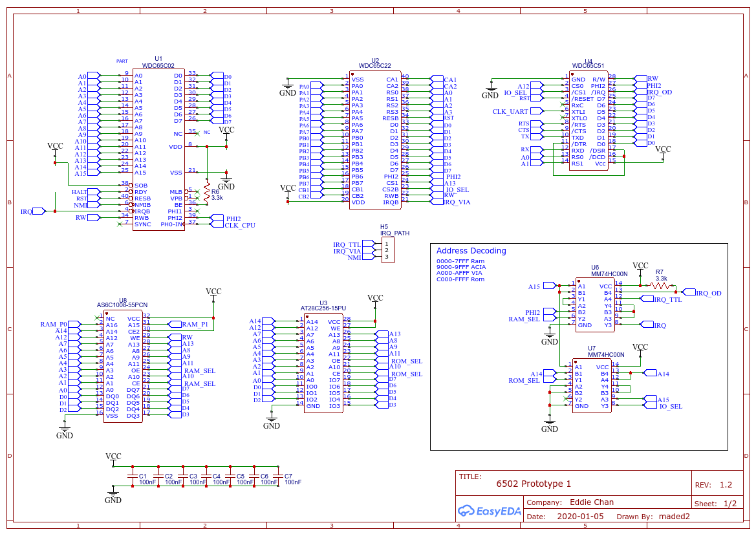
Task: Select capacitor C1 100nF
Action: pos(133,477)
